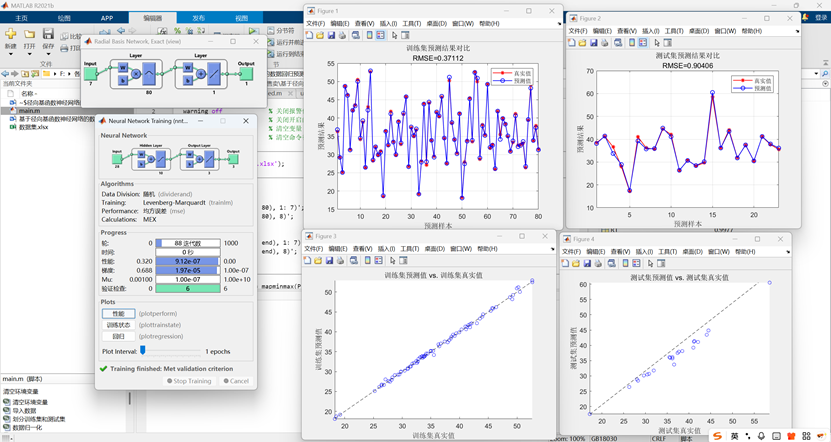The height and width of the screenshot is (442, 831).
Task: Toggle Insert Legend in Figure 2 toolbar
Action: 643,43
